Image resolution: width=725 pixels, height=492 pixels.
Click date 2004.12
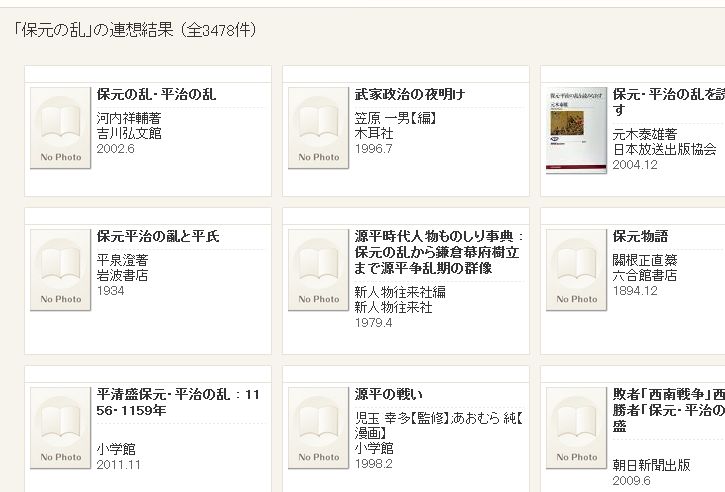click(x=635, y=165)
